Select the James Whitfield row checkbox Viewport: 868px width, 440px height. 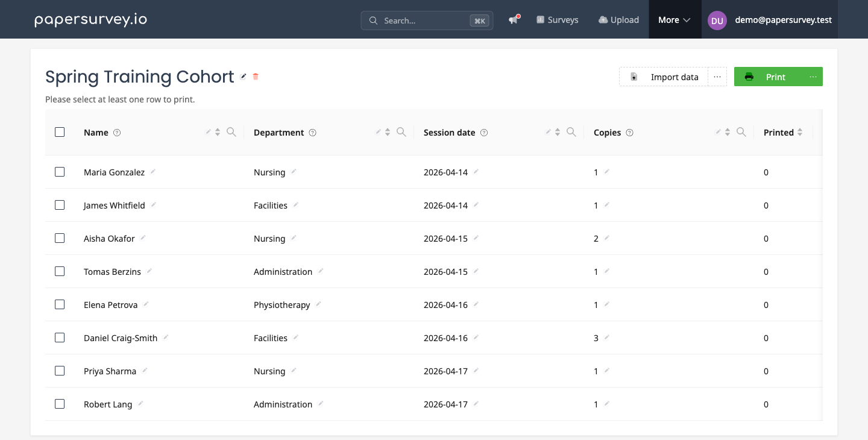tap(60, 205)
